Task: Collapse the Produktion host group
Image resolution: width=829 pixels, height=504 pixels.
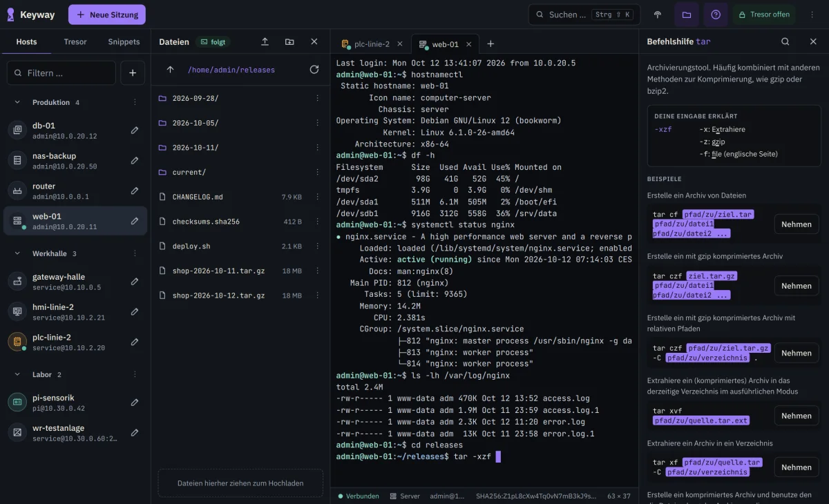Action: [x=17, y=102]
